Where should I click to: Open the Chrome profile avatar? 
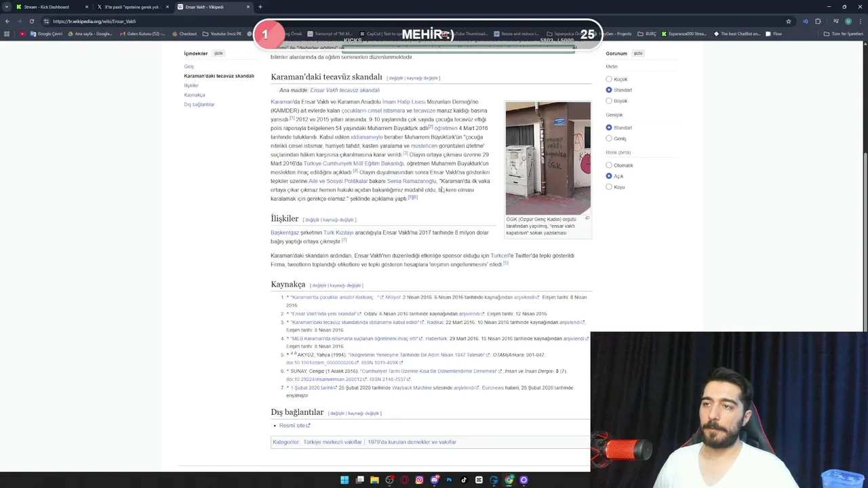click(x=848, y=21)
